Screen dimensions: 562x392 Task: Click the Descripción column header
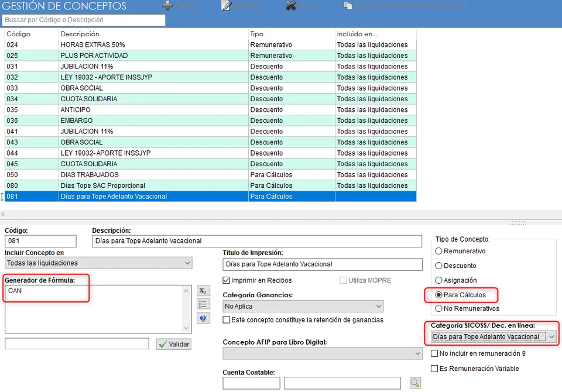click(80, 34)
